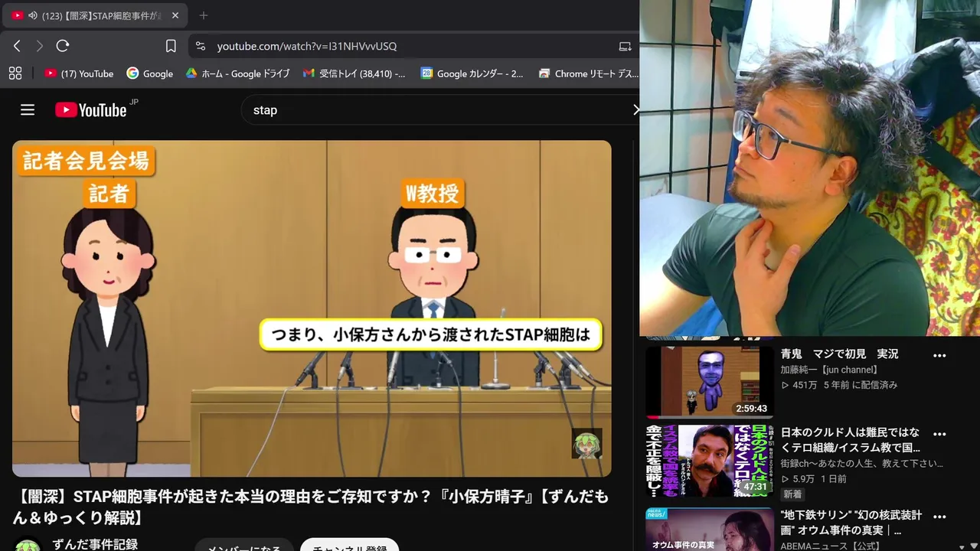Close the STAP video browser tab
This screenshot has width=980, height=551.
click(175, 15)
